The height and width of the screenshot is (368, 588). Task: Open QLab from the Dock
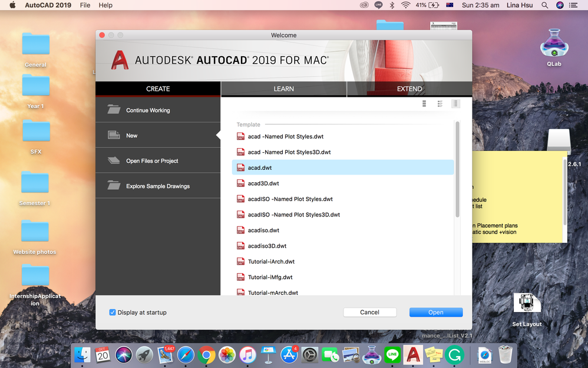click(372, 355)
